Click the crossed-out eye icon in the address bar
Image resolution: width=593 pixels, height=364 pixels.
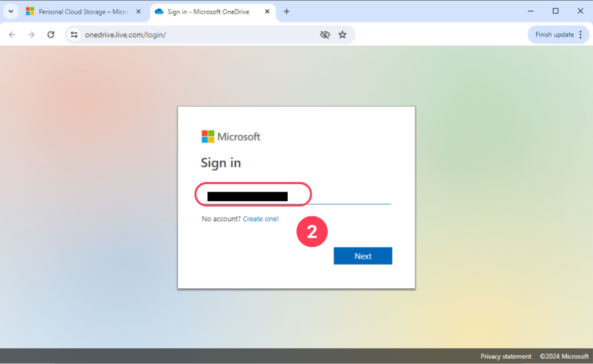tap(325, 34)
